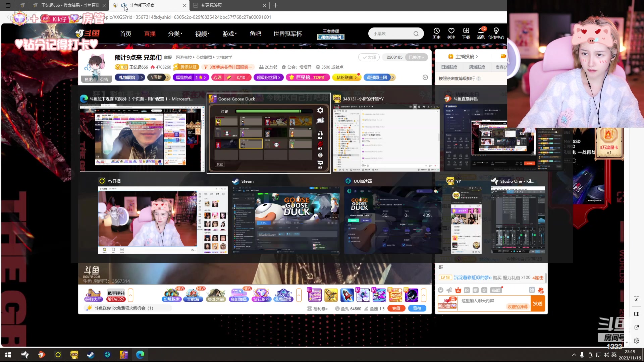This screenshot has height=362, width=644.
Task: Expand the 游戏 dropdown in nav bar
Action: click(229, 34)
